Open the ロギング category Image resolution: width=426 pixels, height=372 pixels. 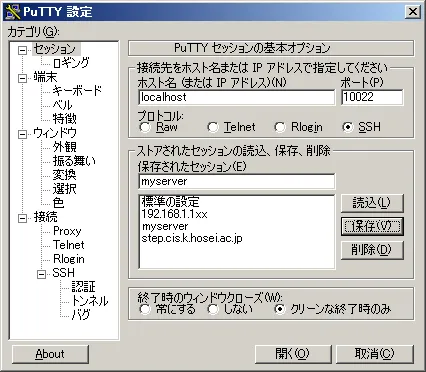click(71, 63)
